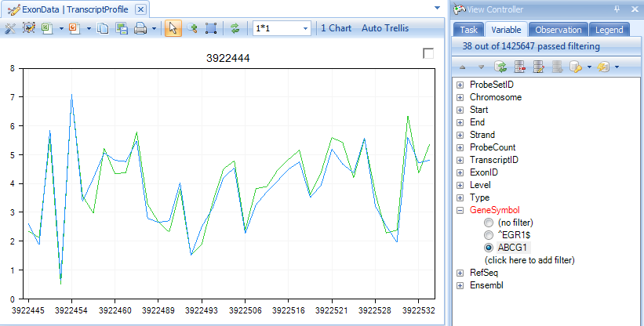Switch to the Legend tab
This screenshot has width=644, height=326.
coord(609,30)
